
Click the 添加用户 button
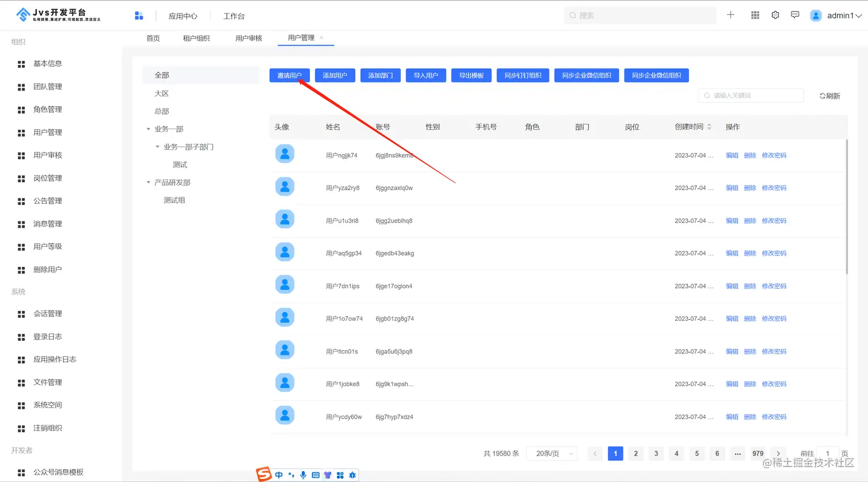tap(335, 75)
